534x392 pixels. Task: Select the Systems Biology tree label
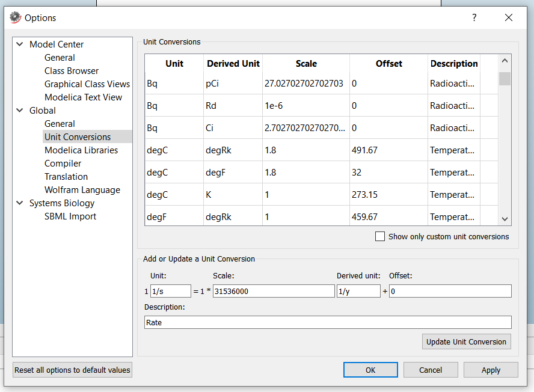click(x=62, y=203)
